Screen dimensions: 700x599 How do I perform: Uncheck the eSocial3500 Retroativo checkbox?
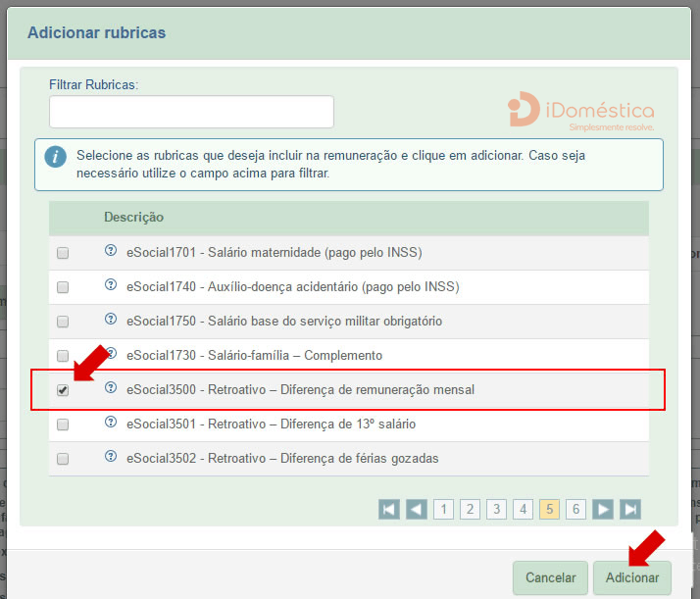pos(63,390)
